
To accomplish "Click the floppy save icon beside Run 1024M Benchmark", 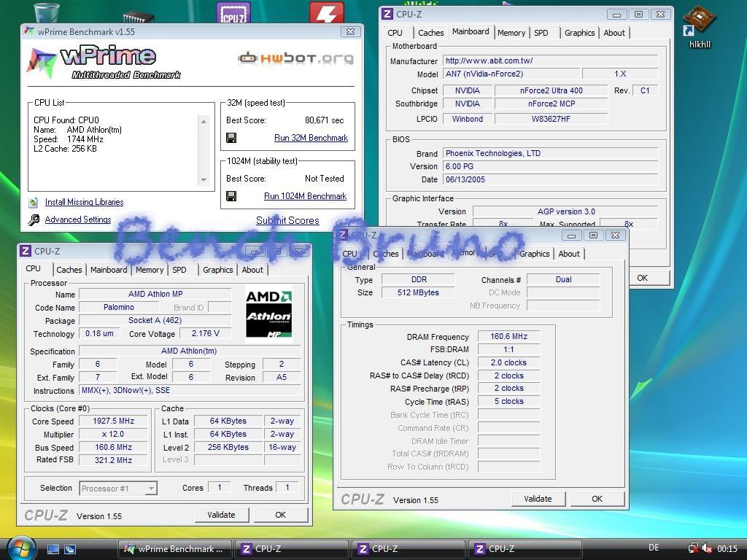I will click(x=231, y=196).
